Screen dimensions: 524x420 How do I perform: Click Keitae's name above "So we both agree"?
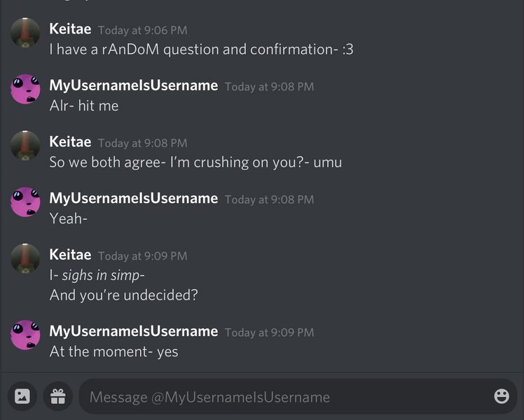click(x=70, y=141)
